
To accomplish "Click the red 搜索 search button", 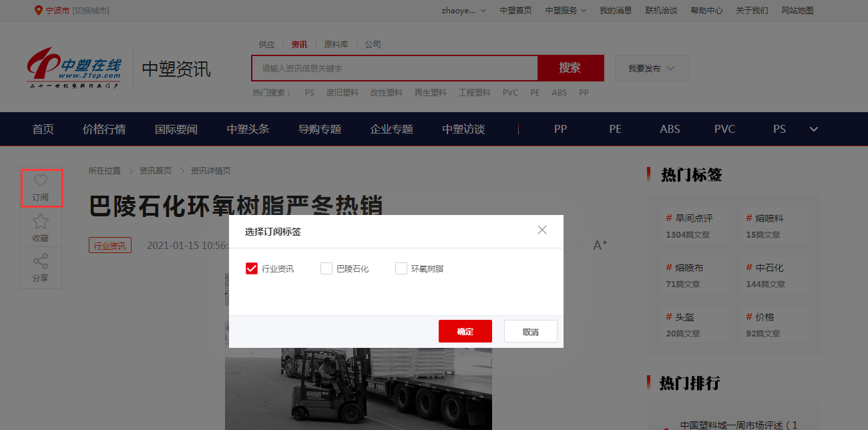I will click(570, 68).
